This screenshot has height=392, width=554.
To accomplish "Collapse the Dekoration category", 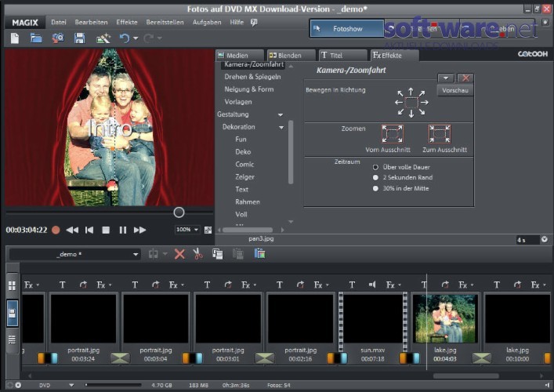I will click(281, 127).
